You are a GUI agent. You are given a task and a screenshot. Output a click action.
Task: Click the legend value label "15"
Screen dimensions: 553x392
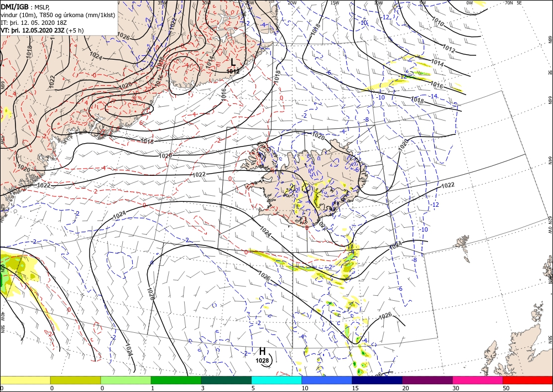click(x=355, y=389)
